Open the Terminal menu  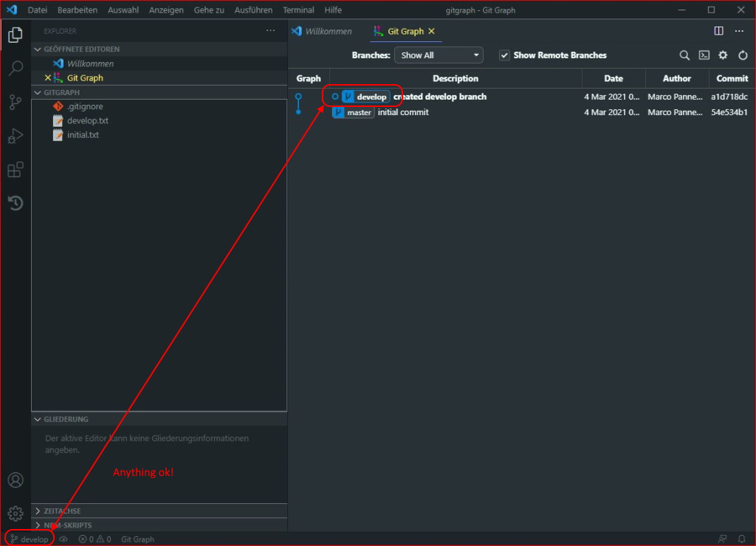tap(298, 10)
